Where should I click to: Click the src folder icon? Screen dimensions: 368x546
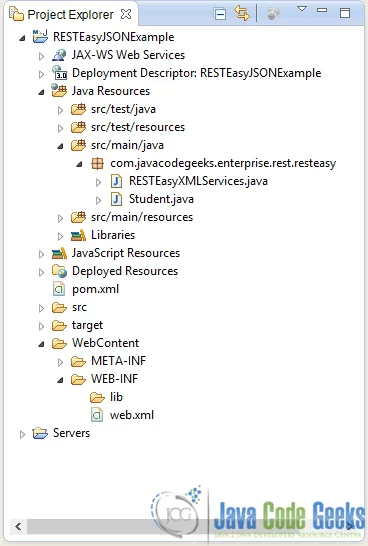point(59,307)
